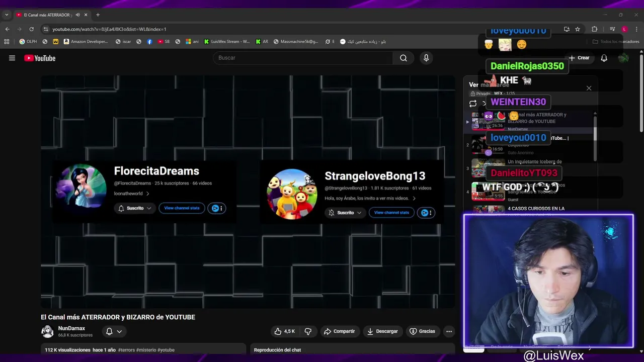Click video title El Canal más ATERRADOR
Image resolution: width=644 pixels, height=362 pixels.
click(x=118, y=317)
